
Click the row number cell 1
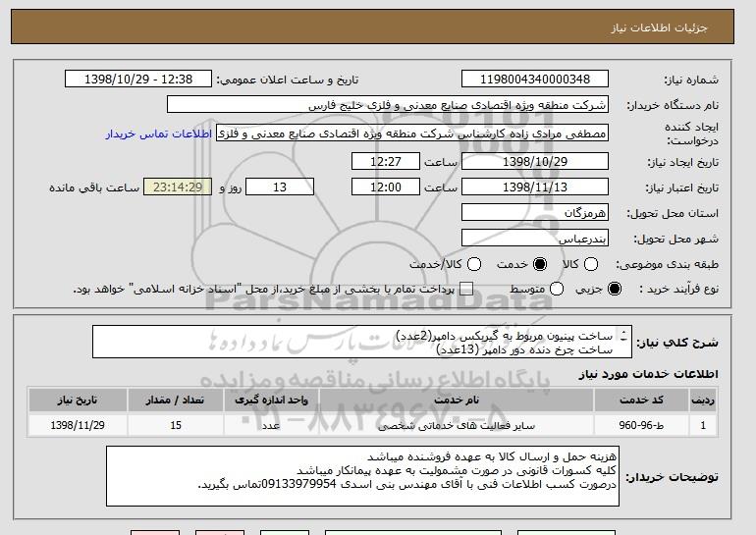(703, 425)
